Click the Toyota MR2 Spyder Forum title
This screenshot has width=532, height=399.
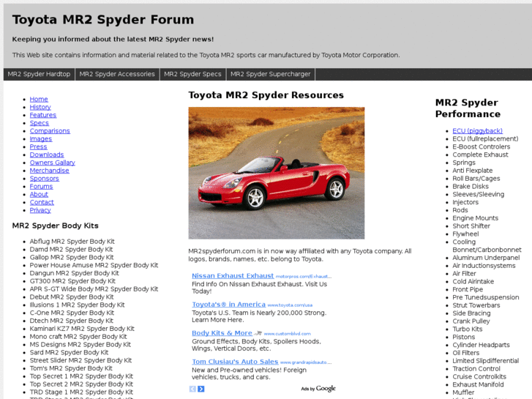[x=103, y=20]
